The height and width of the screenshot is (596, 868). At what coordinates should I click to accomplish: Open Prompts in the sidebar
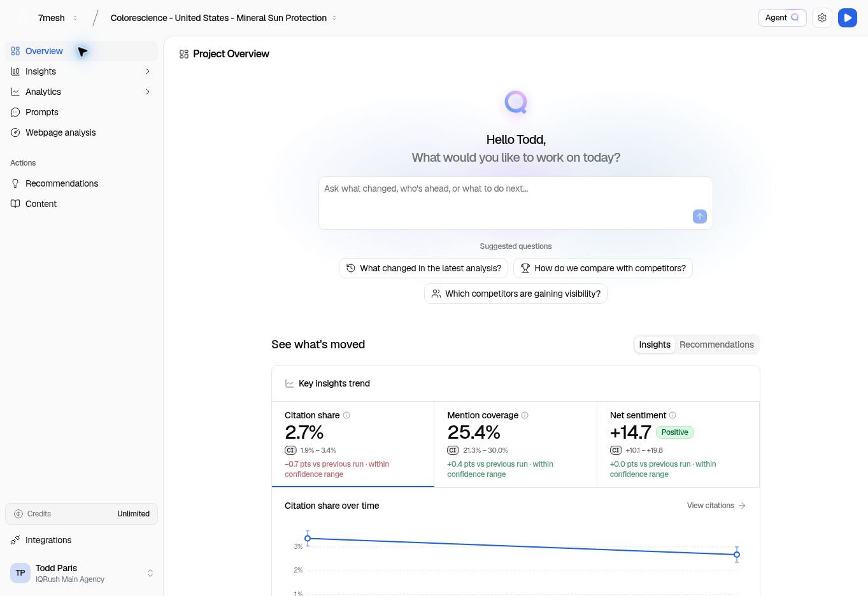[x=82, y=112]
